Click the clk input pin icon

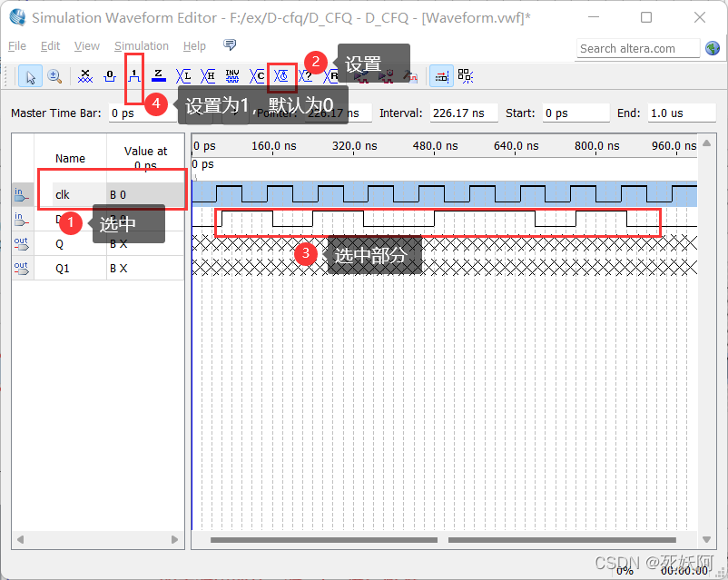22,194
